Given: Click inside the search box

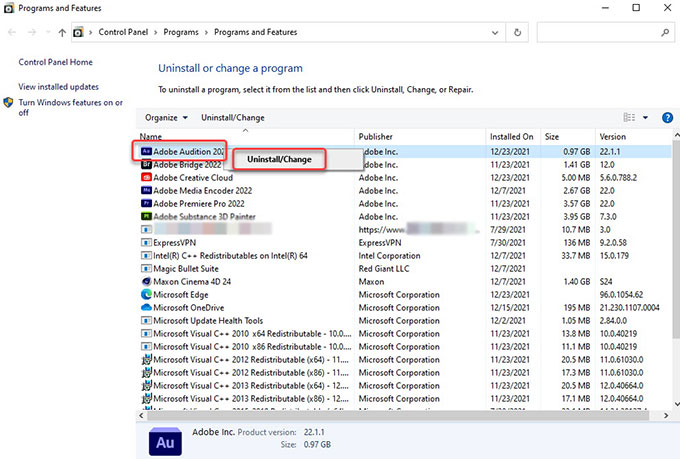Looking at the screenshot, I should tap(598, 33).
